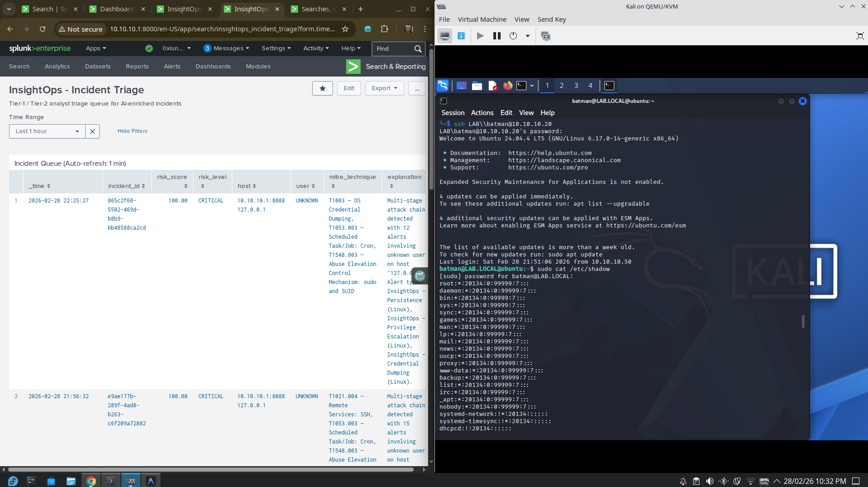This screenshot has height=487, width=868.
Task: Launch the terminal emulator from the Kali panel
Action: click(x=521, y=85)
